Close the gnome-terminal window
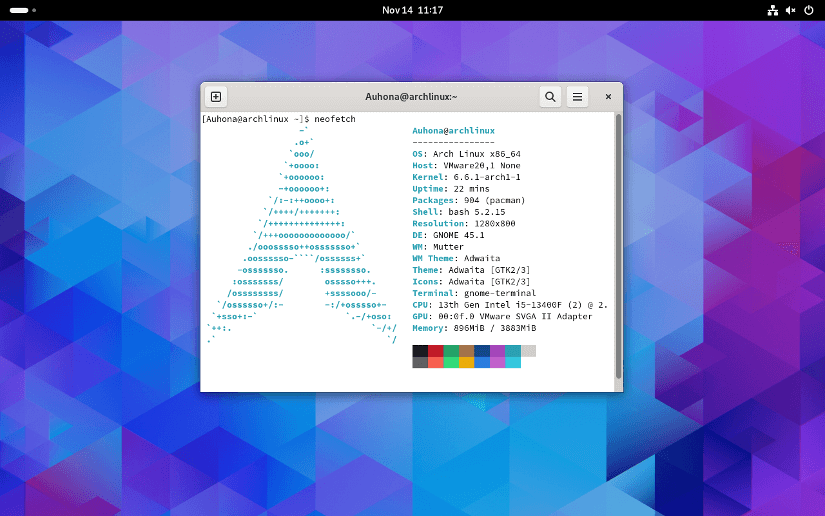This screenshot has width=825, height=516. (x=608, y=97)
